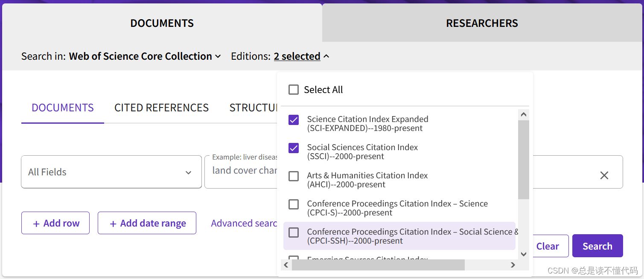Click the '(SSCI)--2000-present' text

pos(346,157)
